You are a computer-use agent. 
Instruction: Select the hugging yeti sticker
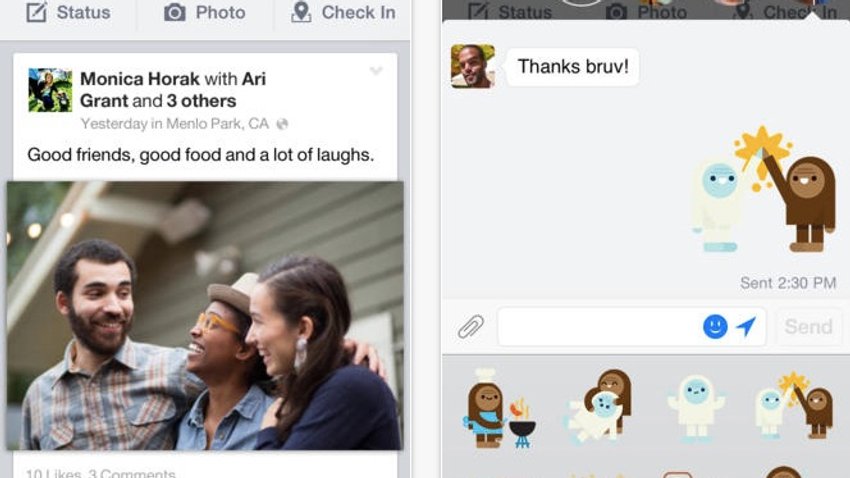598,405
